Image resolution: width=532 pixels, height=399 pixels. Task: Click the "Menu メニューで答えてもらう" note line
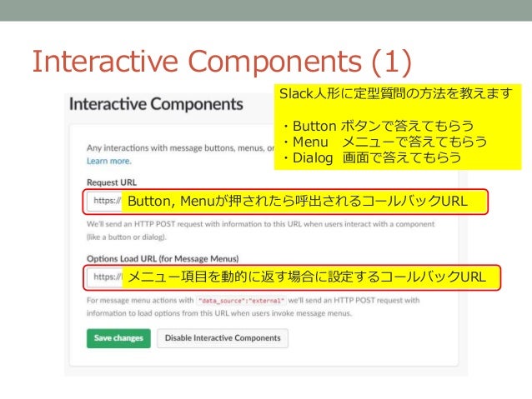(x=384, y=142)
